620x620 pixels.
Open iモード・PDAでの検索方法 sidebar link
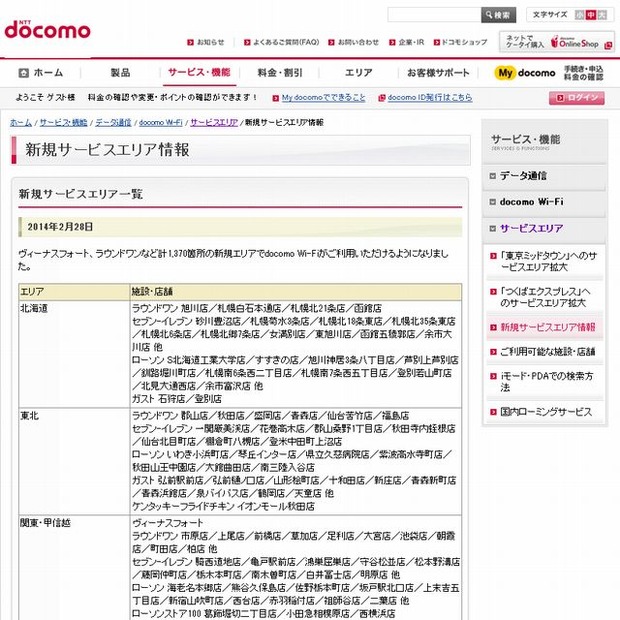click(546, 382)
